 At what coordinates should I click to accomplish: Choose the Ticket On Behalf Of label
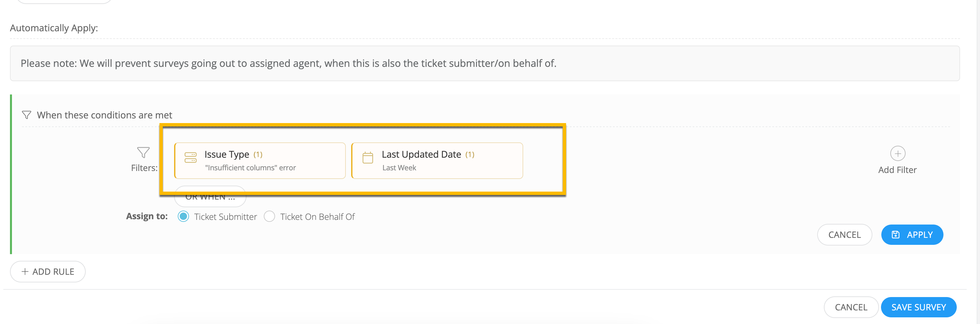pyautogui.click(x=317, y=217)
